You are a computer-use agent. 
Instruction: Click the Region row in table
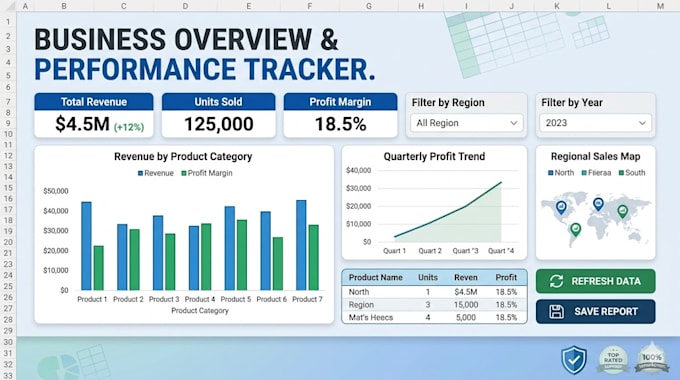tap(434, 305)
